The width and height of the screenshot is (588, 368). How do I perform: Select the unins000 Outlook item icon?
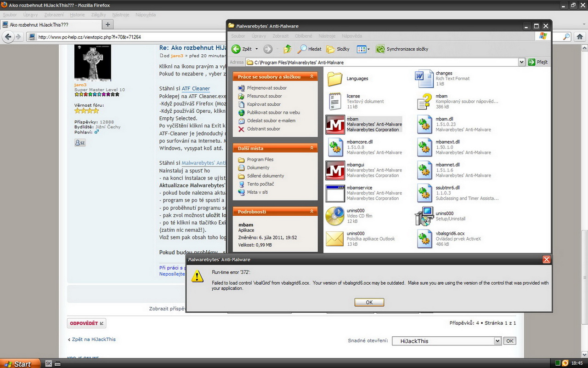(335, 239)
